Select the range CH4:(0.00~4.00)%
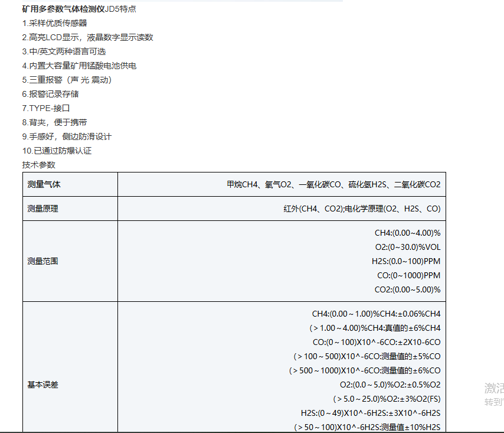504x433 pixels. (x=408, y=233)
